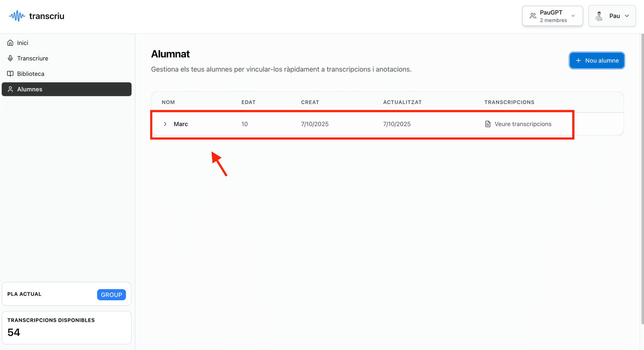
Task: Click the page vertical scrollbar
Action: coord(642,178)
